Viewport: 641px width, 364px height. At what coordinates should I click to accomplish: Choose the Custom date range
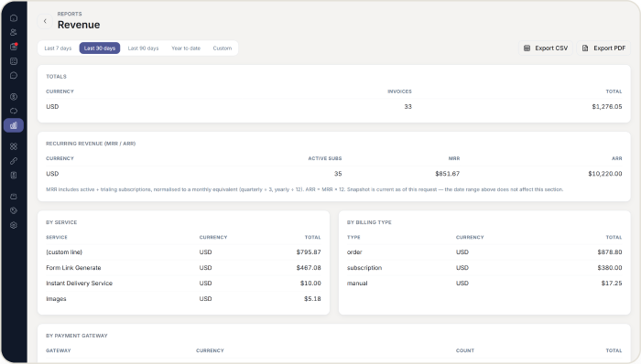[223, 48]
